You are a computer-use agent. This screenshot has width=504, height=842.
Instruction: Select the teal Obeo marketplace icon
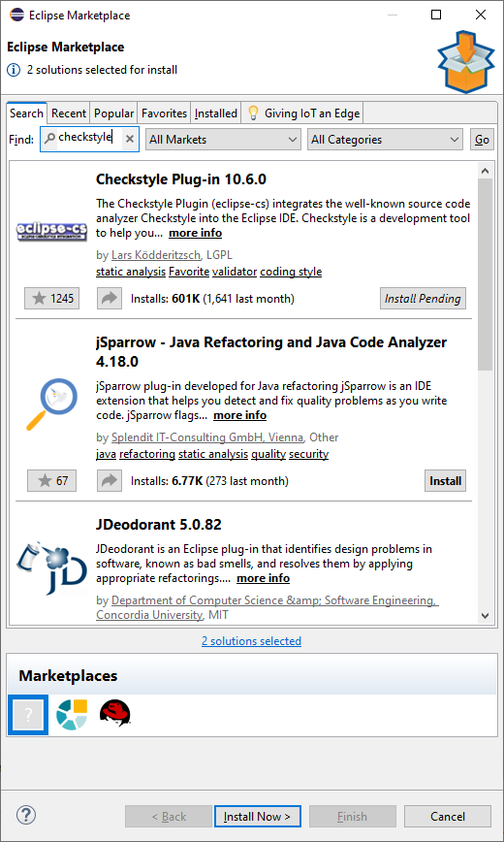(72, 715)
